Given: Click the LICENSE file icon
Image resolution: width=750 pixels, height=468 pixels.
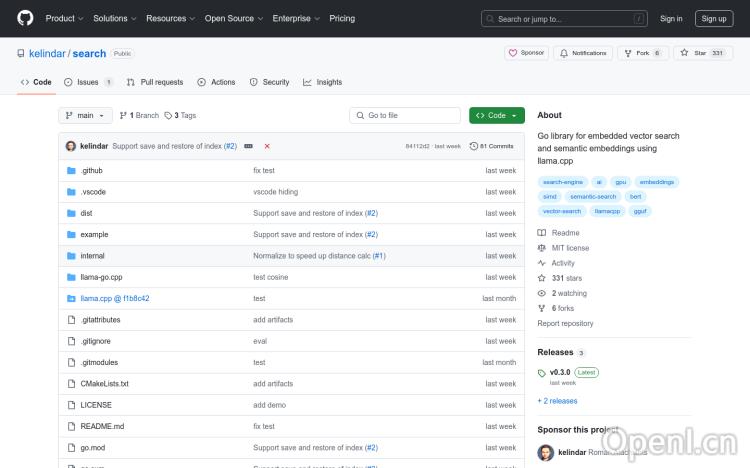Looking at the screenshot, I should coord(71,405).
